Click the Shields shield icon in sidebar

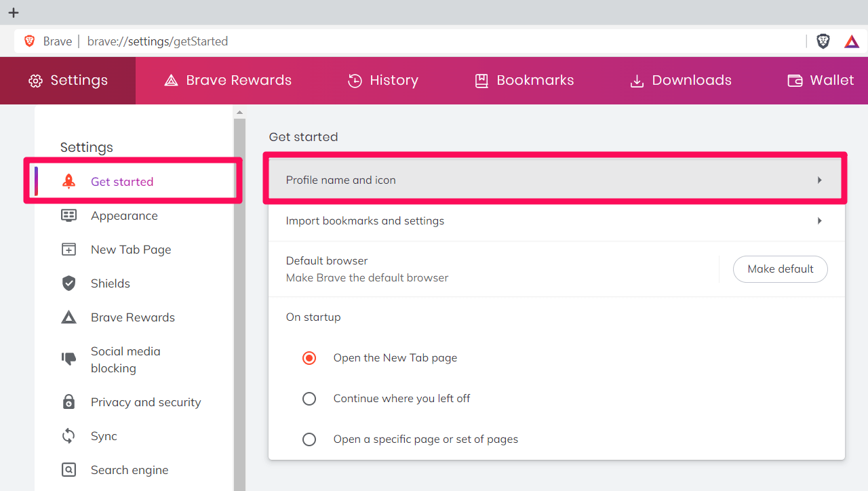pos(68,283)
